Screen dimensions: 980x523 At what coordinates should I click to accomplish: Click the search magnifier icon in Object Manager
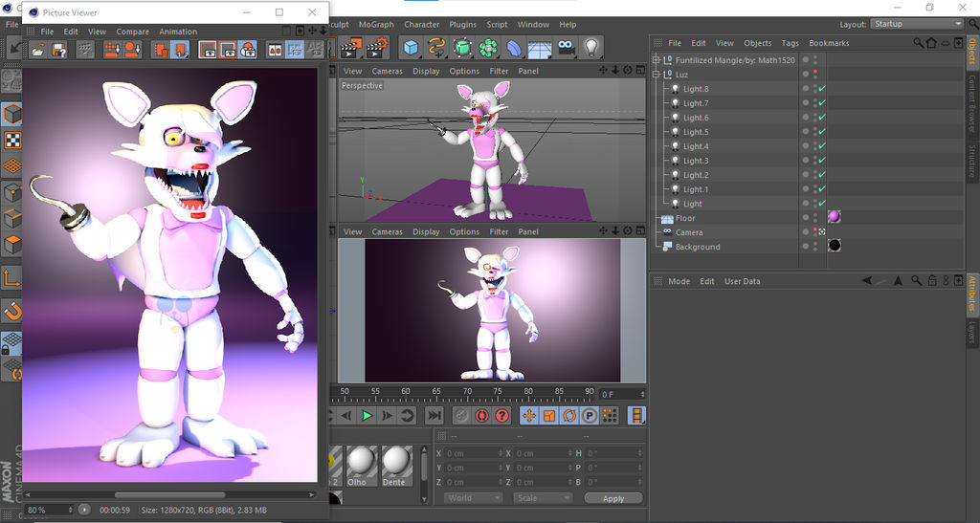918,42
